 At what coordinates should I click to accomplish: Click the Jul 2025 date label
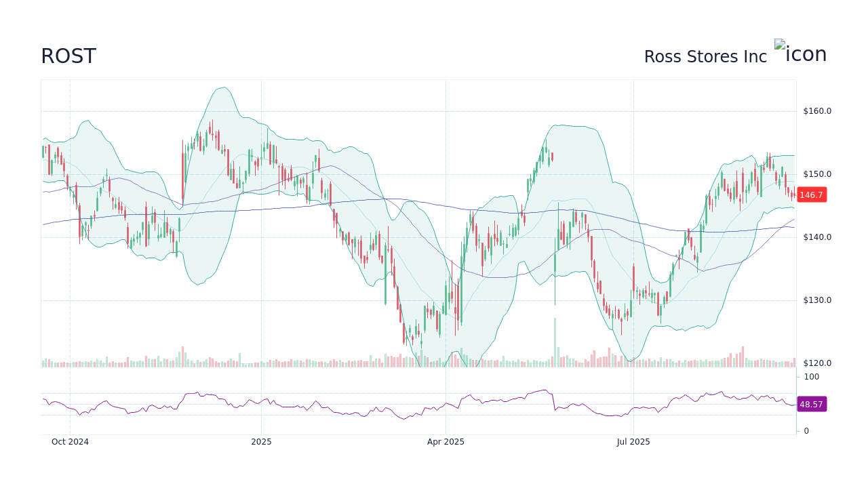tap(634, 441)
